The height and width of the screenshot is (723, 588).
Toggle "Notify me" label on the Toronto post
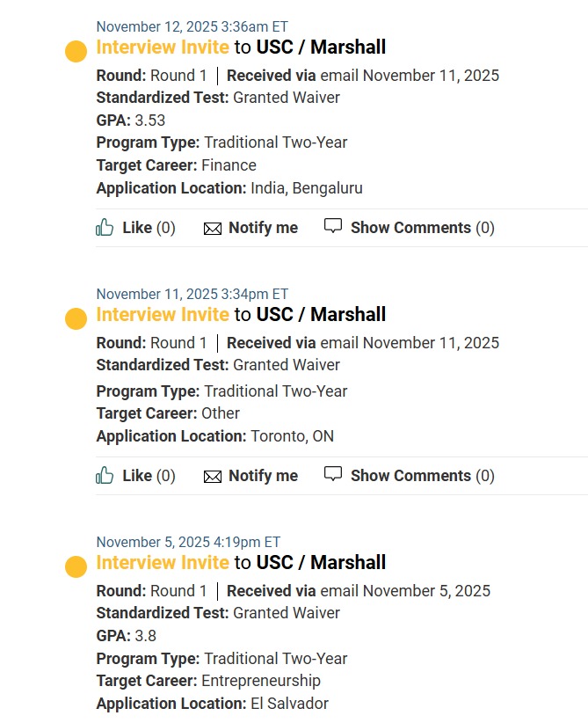click(263, 476)
